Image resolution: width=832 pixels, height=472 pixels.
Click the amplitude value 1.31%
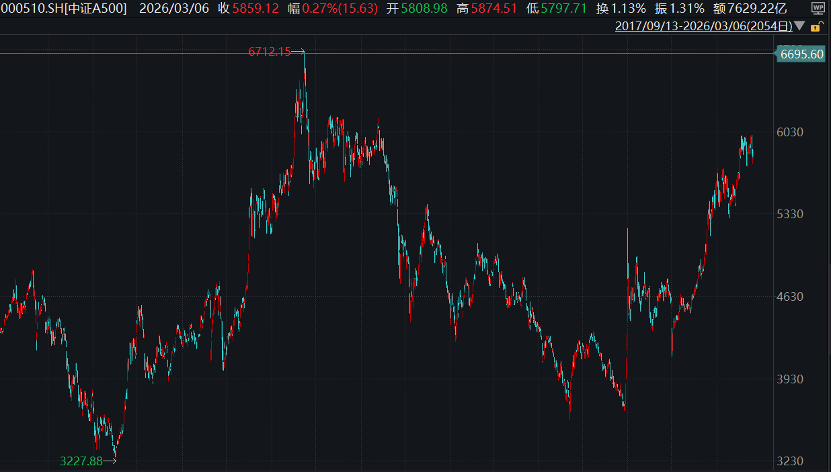pyautogui.click(x=687, y=8)
